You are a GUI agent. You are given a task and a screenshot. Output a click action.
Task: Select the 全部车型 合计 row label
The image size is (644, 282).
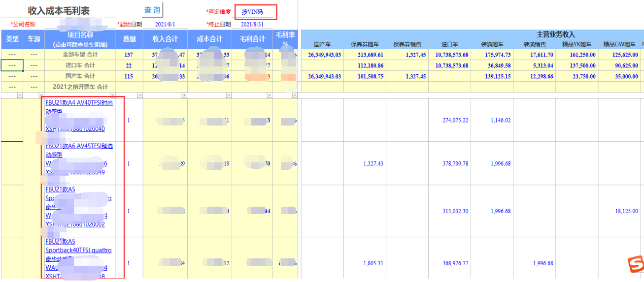(80, 55)
